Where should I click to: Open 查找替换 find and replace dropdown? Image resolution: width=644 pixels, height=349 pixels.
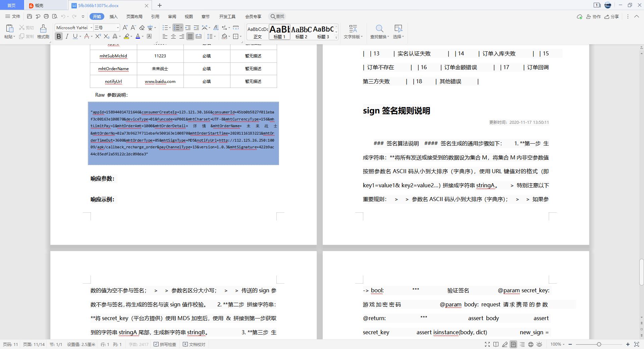(379, 32)
